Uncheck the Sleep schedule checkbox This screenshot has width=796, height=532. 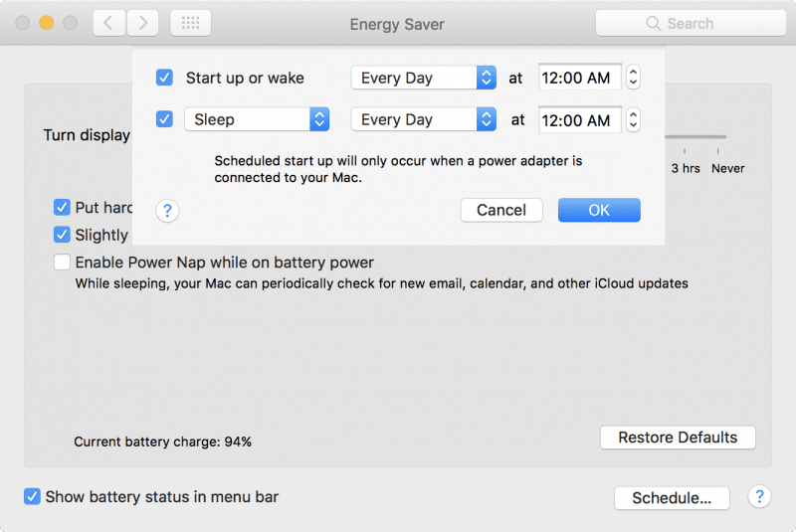pos(164,119)
